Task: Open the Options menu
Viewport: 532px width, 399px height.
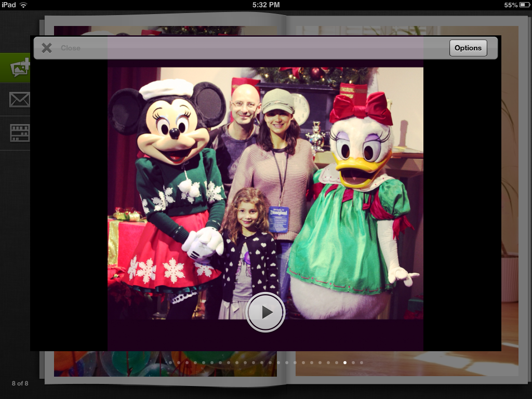Action: click(x=468, y=48)
